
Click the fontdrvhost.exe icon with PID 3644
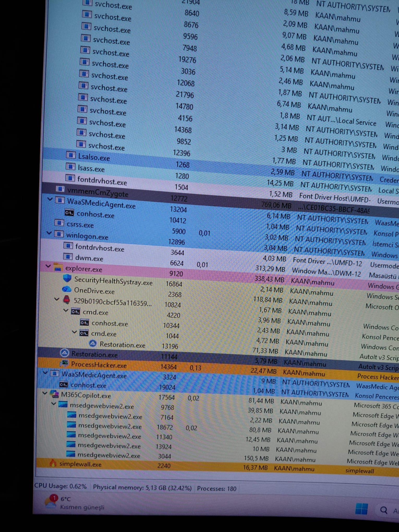[68, 245]
